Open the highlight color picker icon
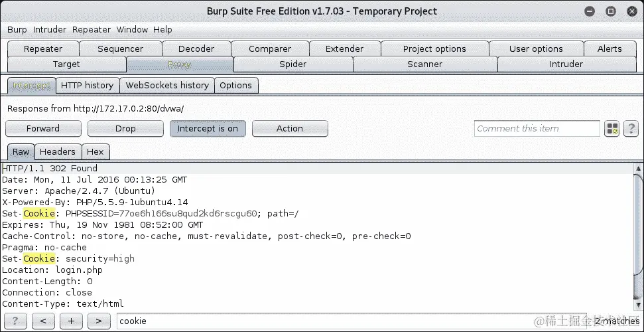The width and height of the screenshot is (644, 332). pos(612,128)
